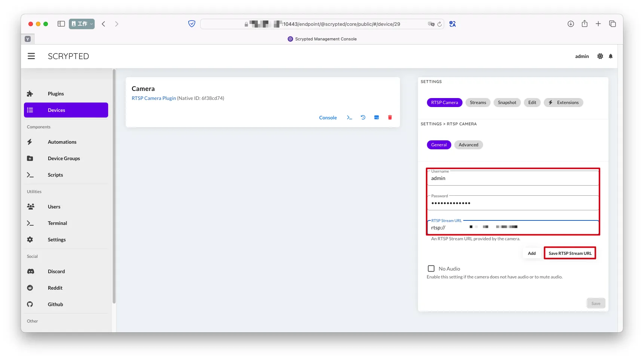Viewport: 644px width, 360px height.
Task: Enable the No Audio checkbox
Action: point(431,269)
